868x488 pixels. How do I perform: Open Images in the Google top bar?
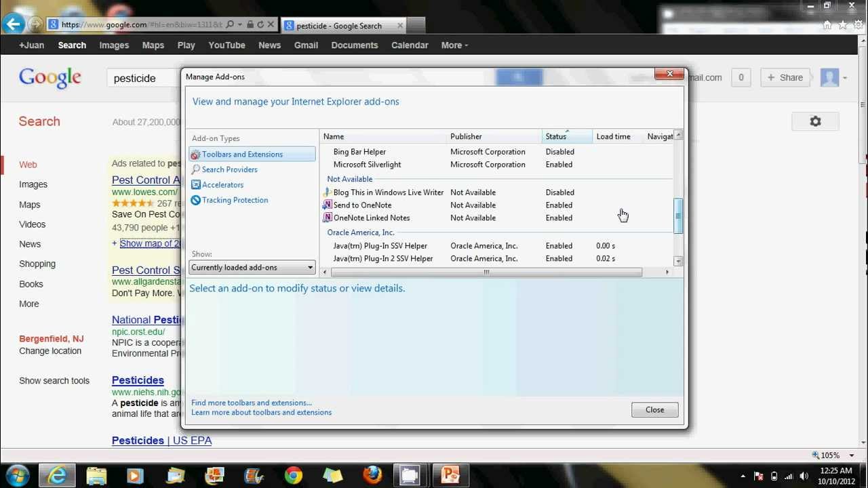114,45
